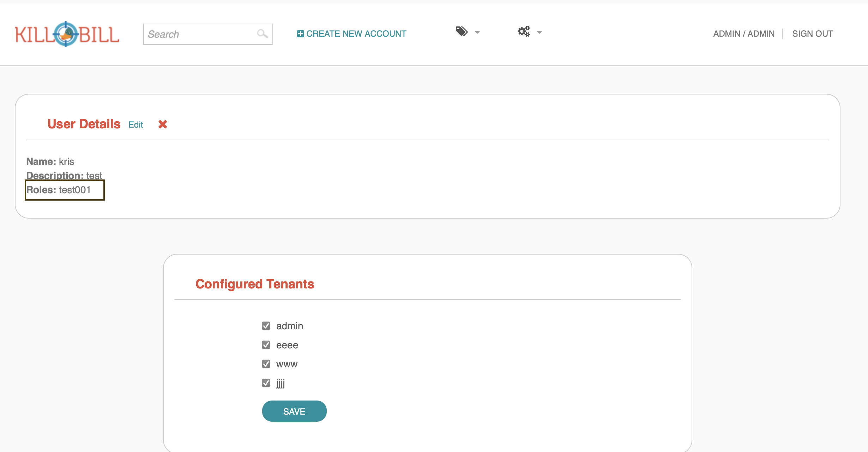Viewport: 868px width, 452px height.
Task: Expand the gears settings dropdown caret
Action: pyautogui.click(x=539, y=32)
